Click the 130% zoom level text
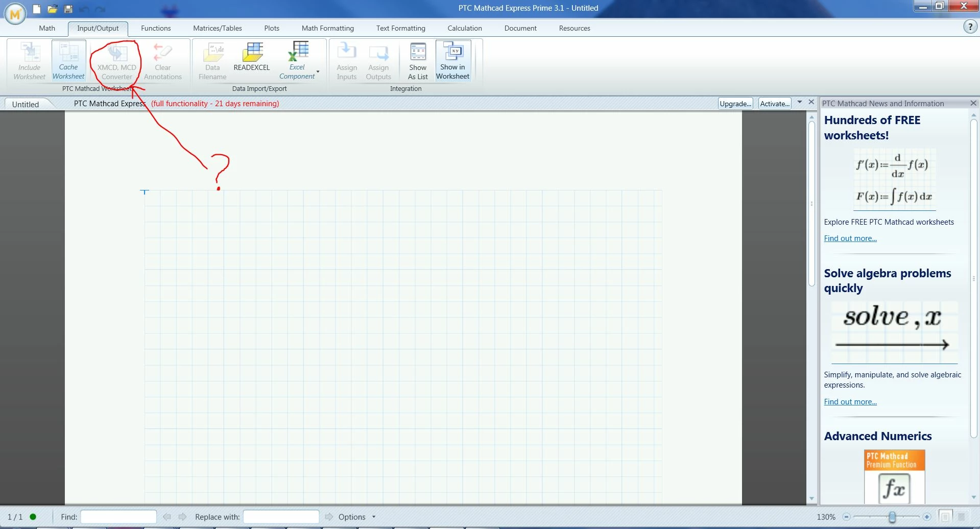 click(826, 517)
